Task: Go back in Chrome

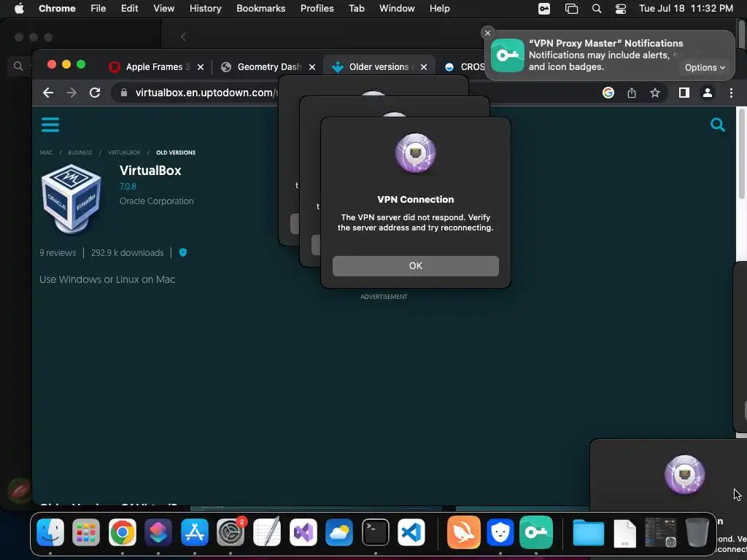Action: pos(48,93)
